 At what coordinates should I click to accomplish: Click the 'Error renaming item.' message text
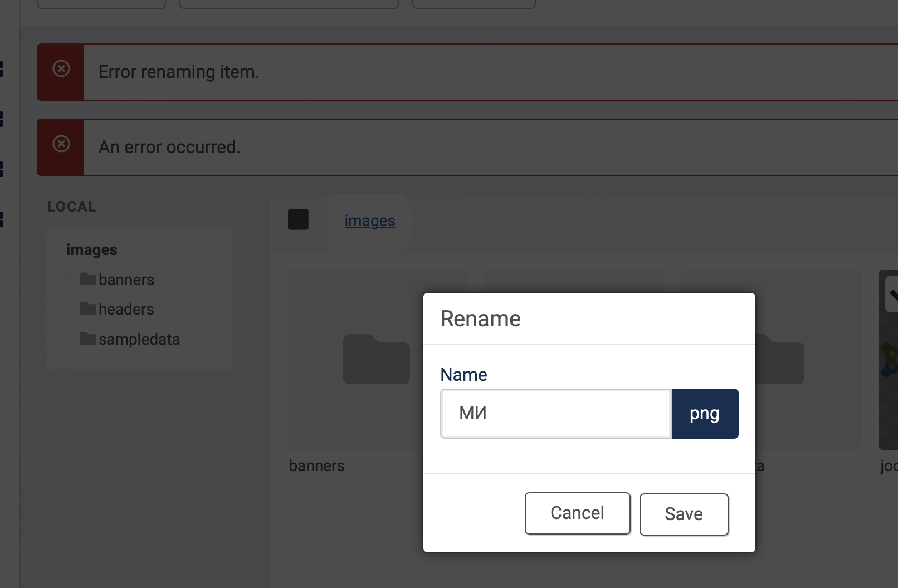179,72
